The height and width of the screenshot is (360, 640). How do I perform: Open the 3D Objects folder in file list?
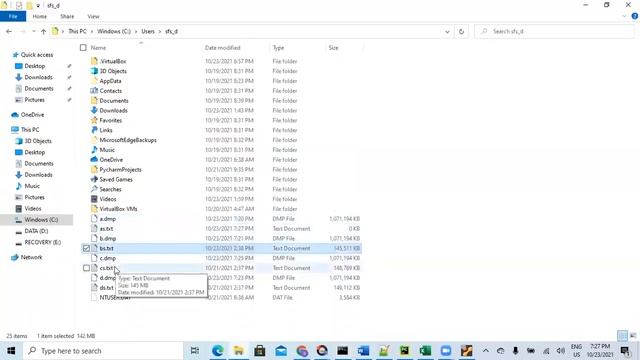(113, 71)
